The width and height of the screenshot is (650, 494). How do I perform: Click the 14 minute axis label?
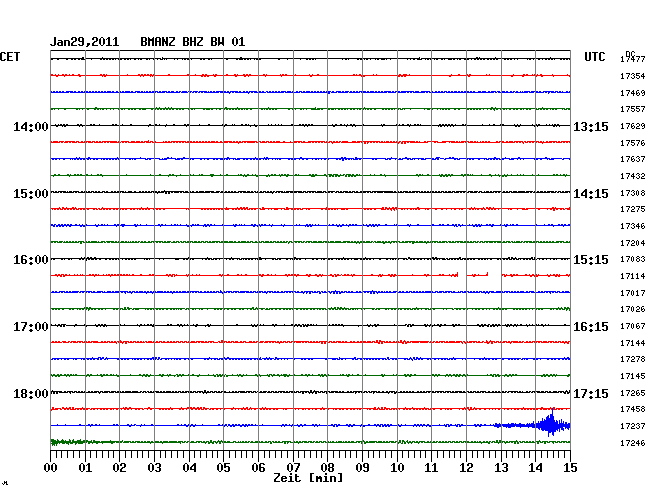535,468
